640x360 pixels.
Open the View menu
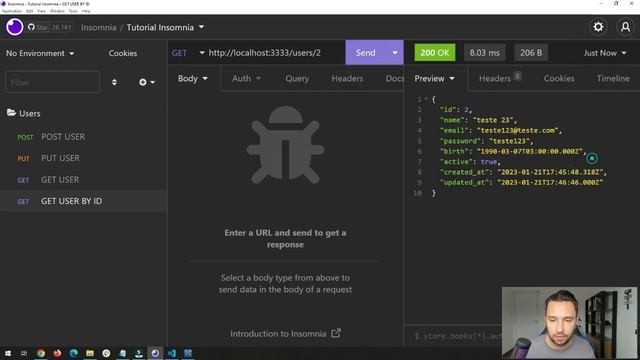point(42,11)
